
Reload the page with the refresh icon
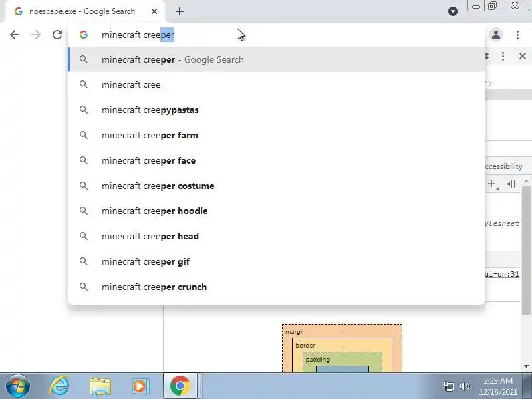(57, 35)
